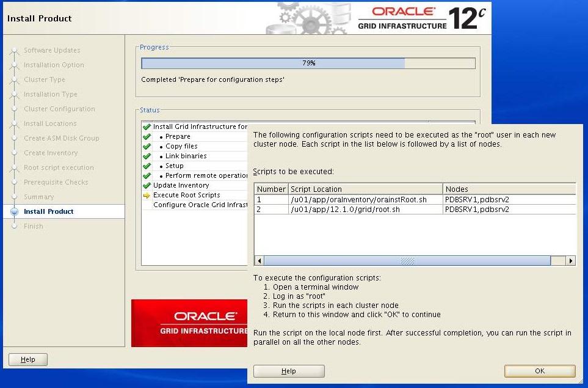Select the Link binaries status row
The width and height of the screenshot is (588, 388).
pos(195,156)
